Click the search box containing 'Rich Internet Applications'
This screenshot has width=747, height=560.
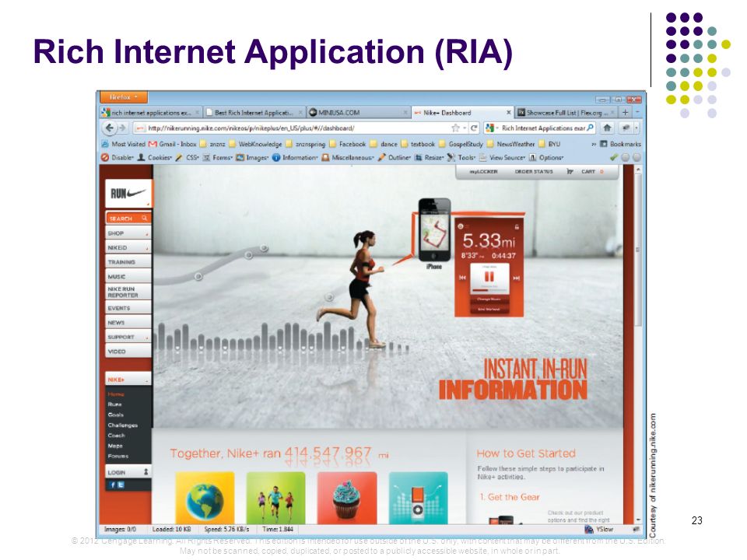tap(542, 128)
